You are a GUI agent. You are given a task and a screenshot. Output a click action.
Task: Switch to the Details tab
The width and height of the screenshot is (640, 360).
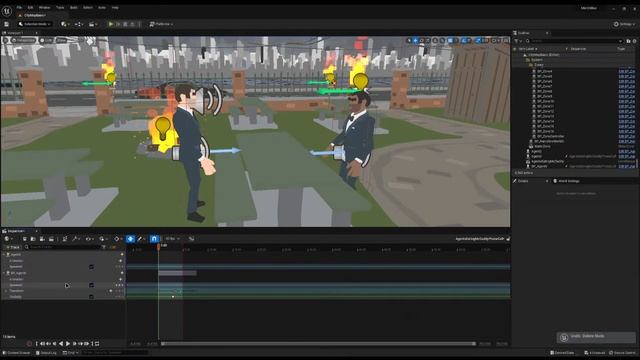pos(522,181)
